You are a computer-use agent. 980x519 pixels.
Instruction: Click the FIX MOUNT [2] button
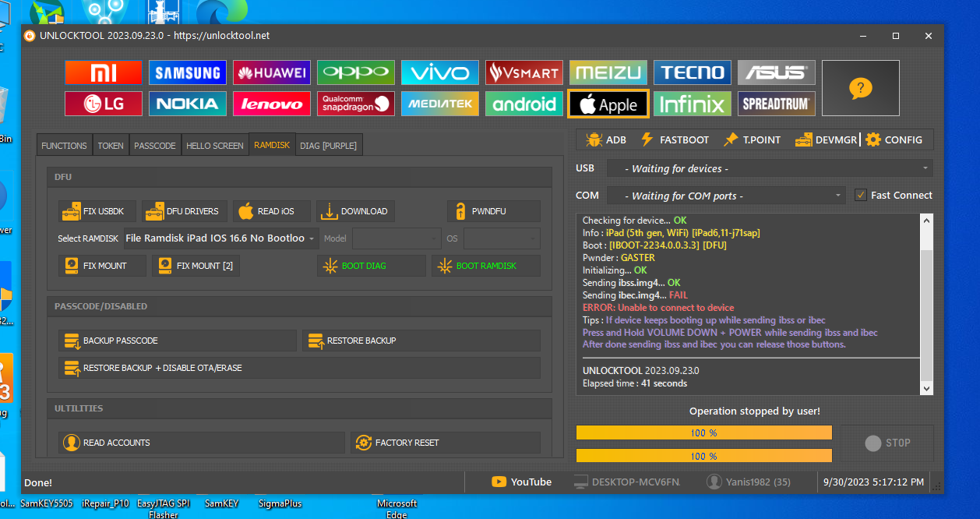(196, 266)
